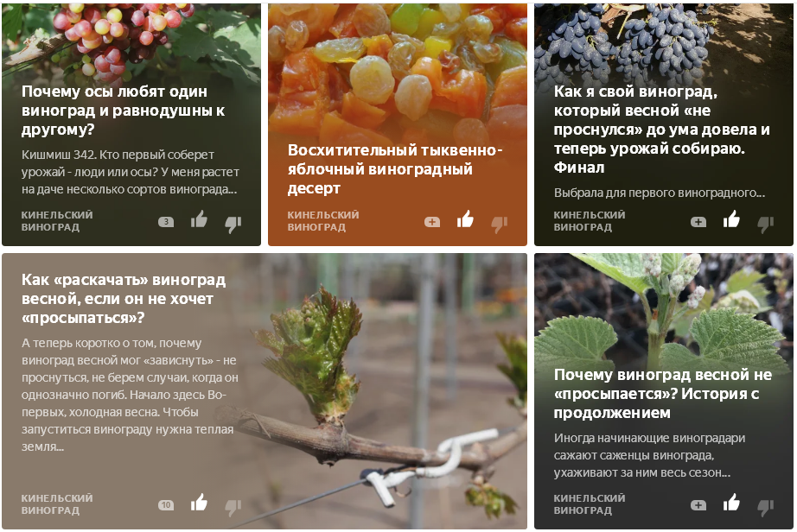
Task: Open «Почему осы любят один виноград» headline
Action: (x=123, y=111)
